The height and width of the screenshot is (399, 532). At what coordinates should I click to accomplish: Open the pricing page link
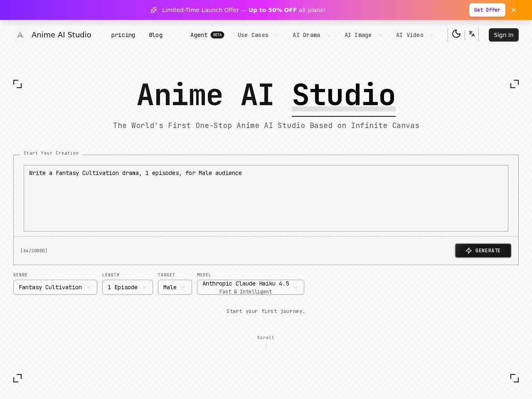point(123,35)
